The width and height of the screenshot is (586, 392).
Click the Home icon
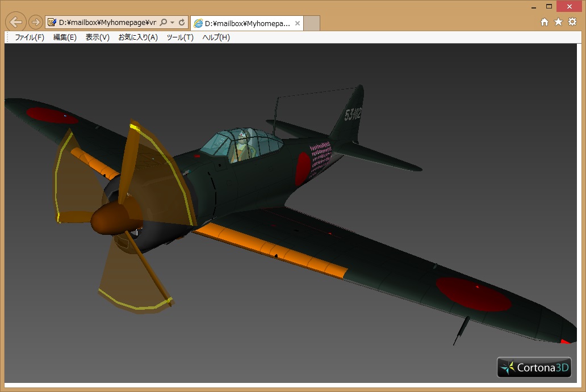click(545, 22)
